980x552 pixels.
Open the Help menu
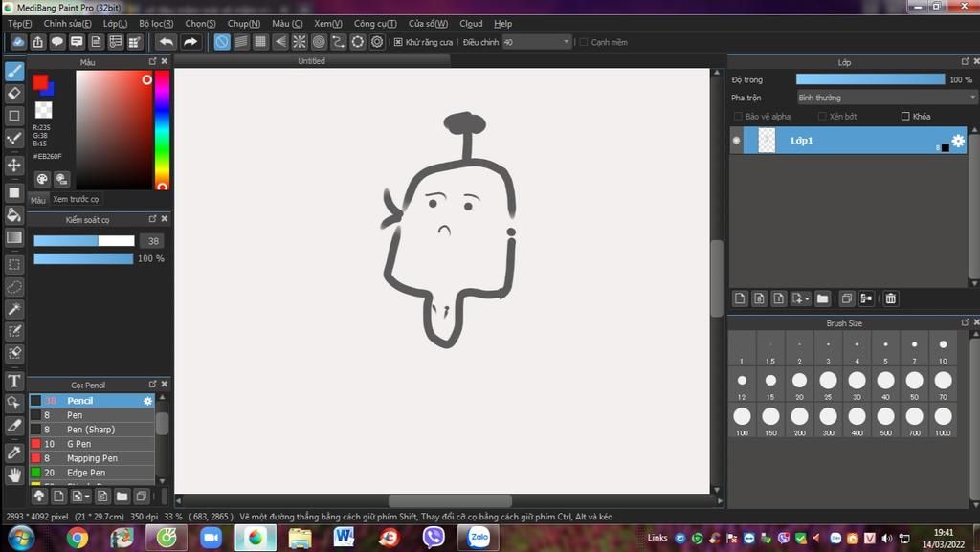click(502, 24)
